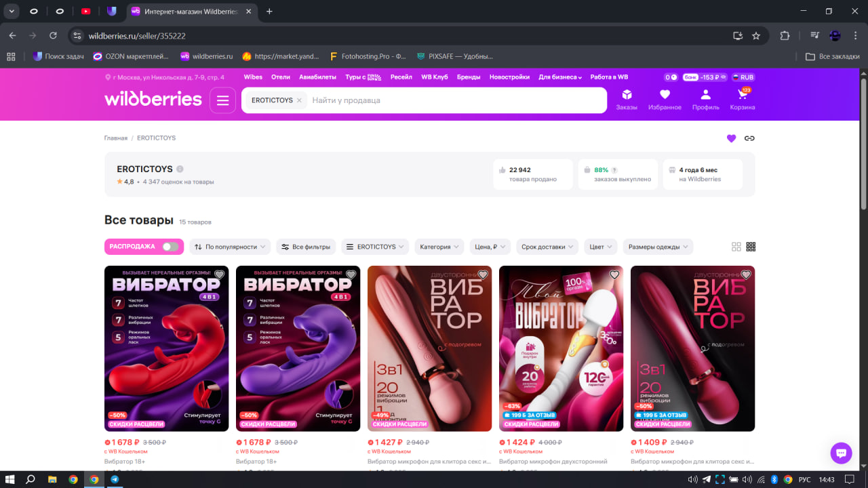Click the Wildberries logo
The width and height of the screenshot is (868, 488).
pyautogui.click(x=153, y=100)
